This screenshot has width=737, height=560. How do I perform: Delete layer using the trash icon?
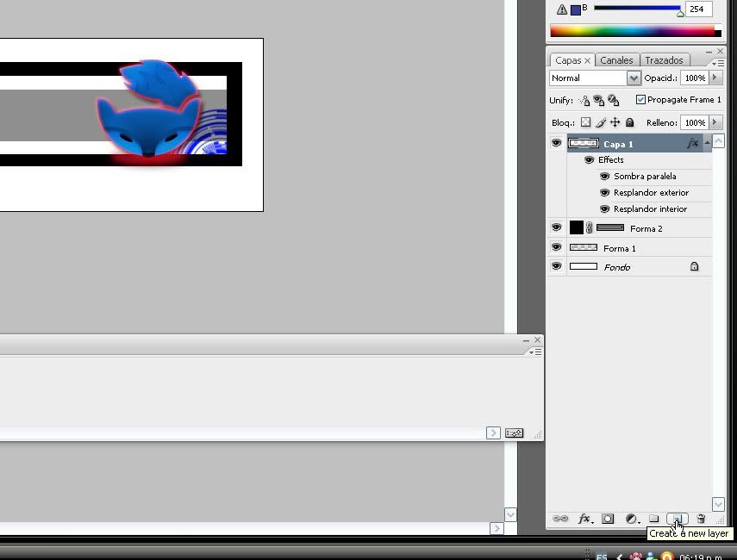pyautogui.click(x=701, y=519)
